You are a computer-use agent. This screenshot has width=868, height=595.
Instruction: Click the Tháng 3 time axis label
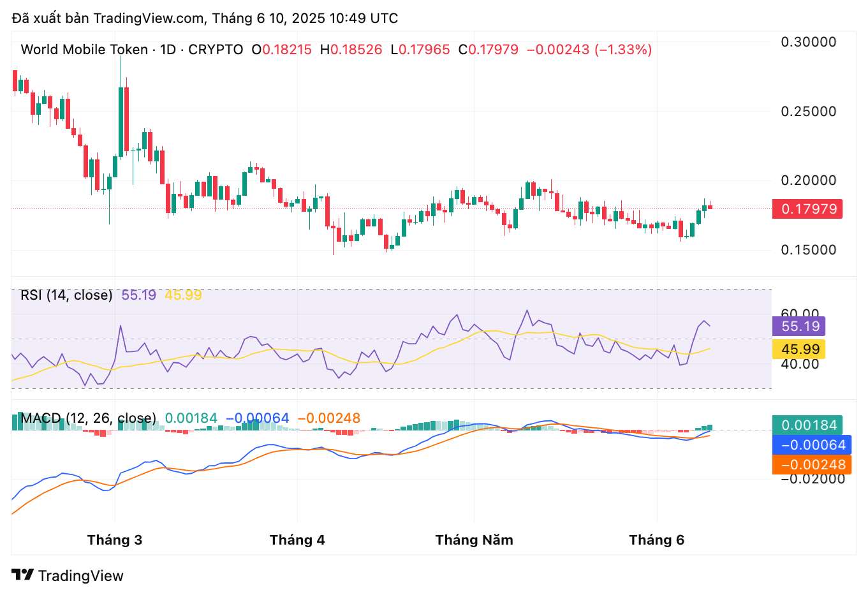(x=115, y=540)
